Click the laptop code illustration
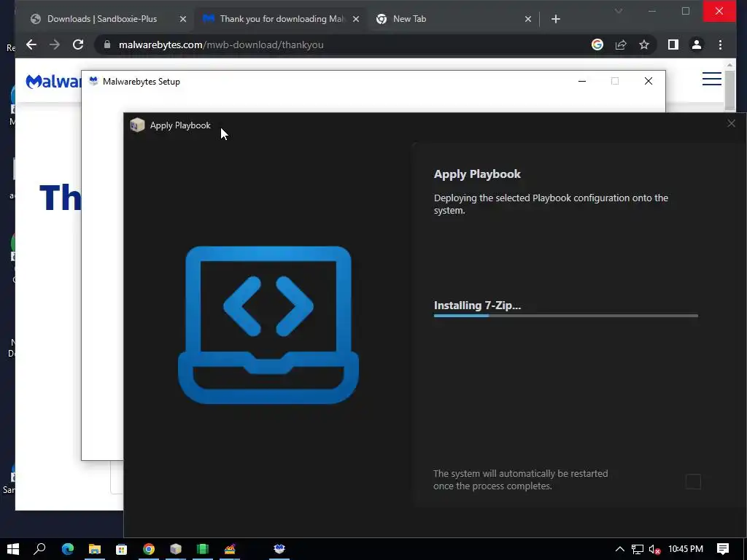The image size is (747, 560). click(268, 324)
